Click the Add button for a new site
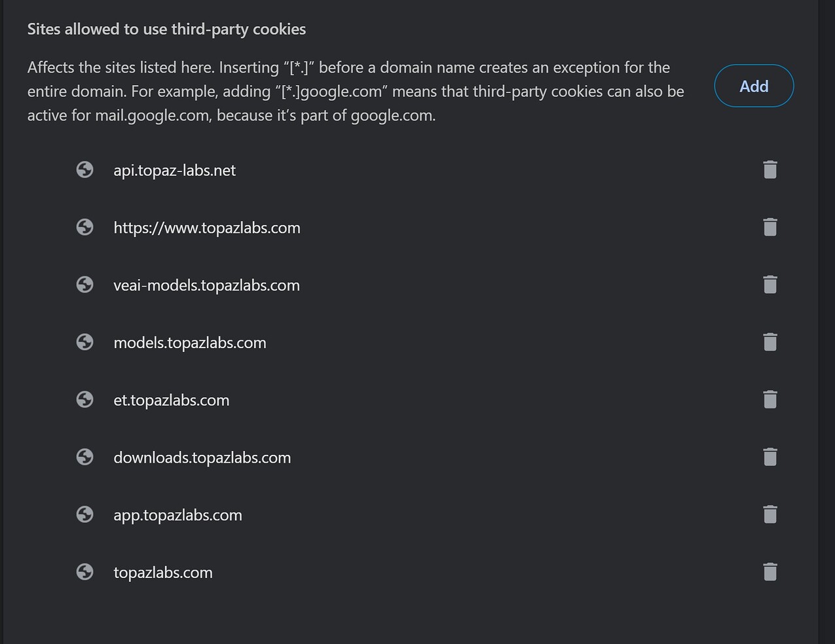The width and height of the screenshot is (835, 644). point(754,86)
